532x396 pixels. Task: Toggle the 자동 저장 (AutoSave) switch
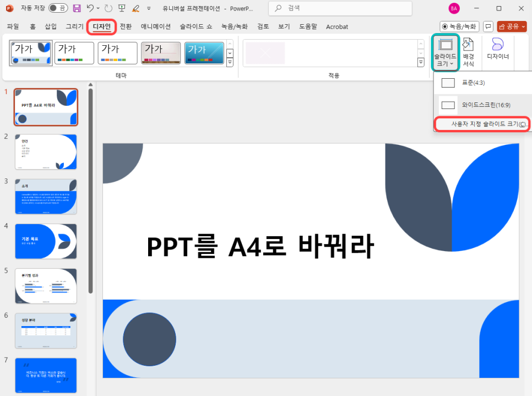tap(52, 8)
